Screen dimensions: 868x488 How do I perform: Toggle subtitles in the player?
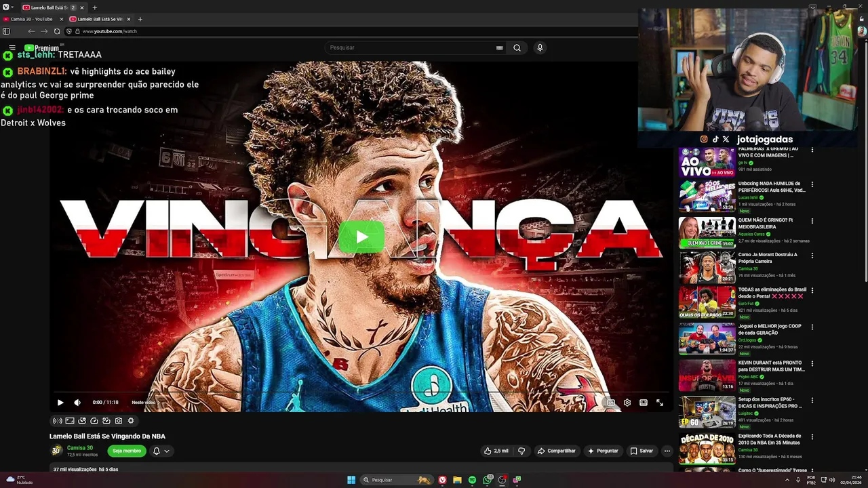click(x=610, y=403)
